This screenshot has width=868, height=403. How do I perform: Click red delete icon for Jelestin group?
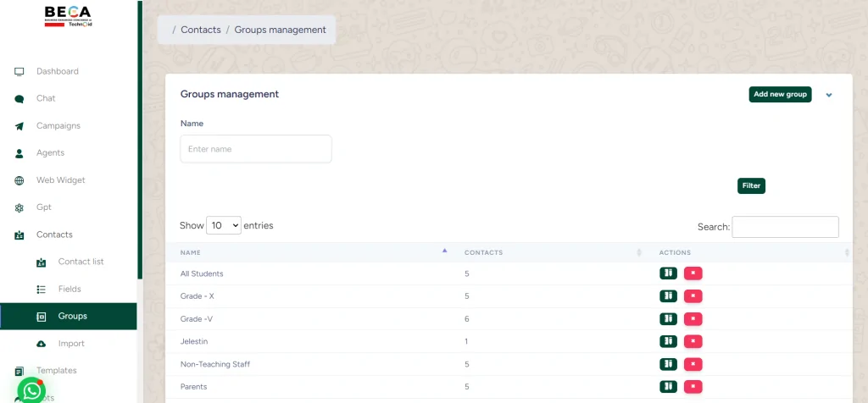693,341
